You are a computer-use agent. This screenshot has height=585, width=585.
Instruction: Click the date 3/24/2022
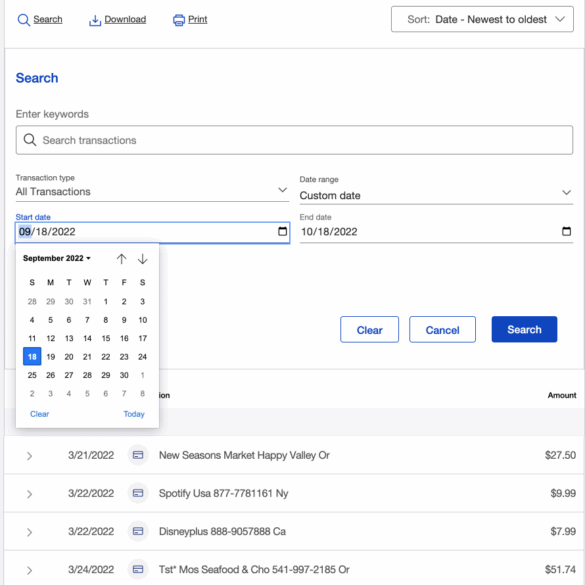[91, 569]
